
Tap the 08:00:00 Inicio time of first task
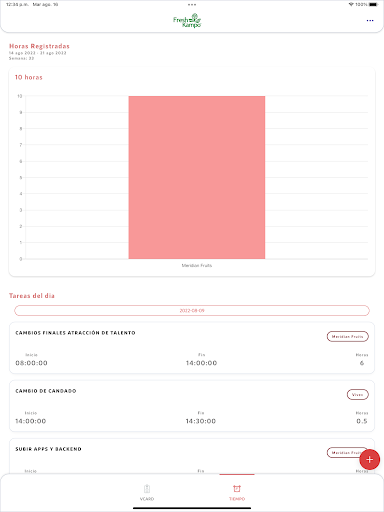[31, 363]
